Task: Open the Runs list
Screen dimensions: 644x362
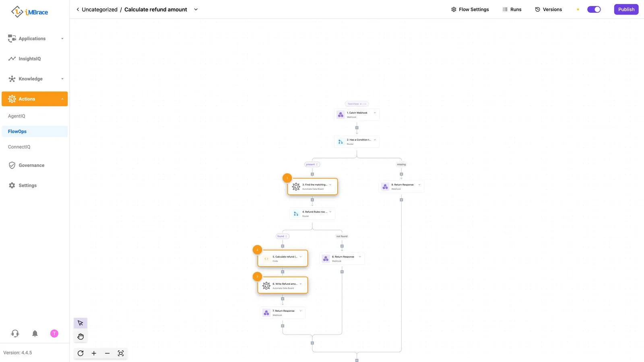Action: 512,9
